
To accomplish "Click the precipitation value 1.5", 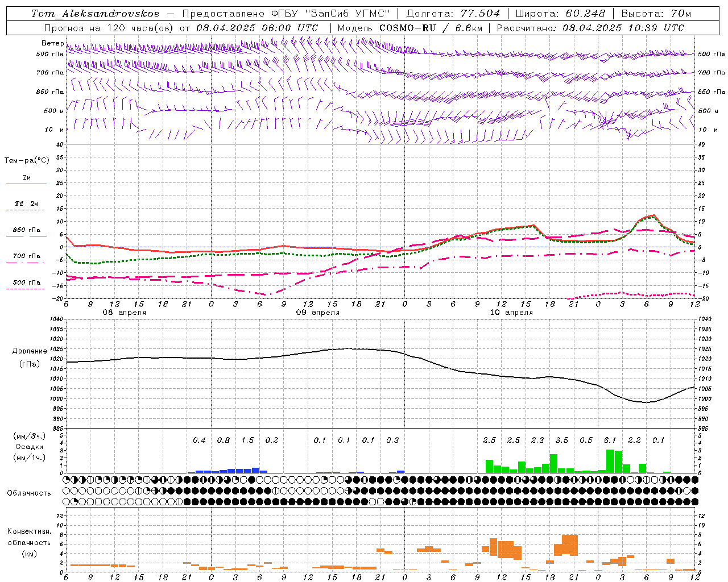I will point(247,440).
